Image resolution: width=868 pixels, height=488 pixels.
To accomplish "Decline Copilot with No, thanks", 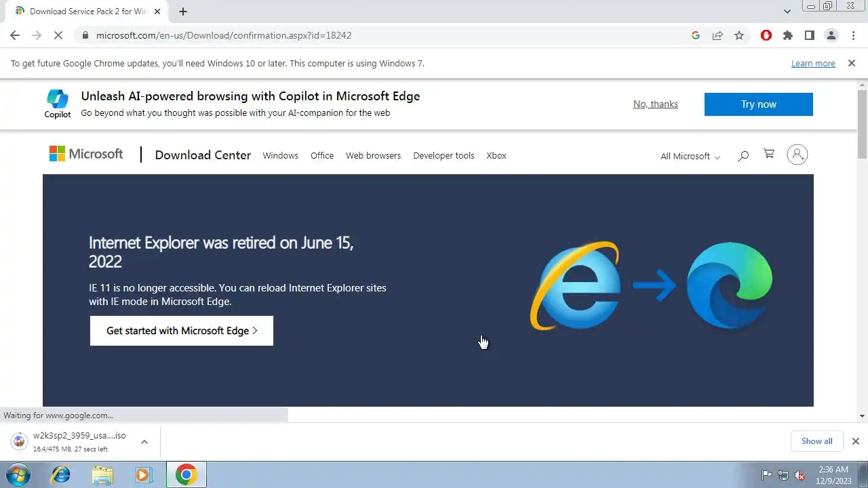I will click(x=656, y=104).
